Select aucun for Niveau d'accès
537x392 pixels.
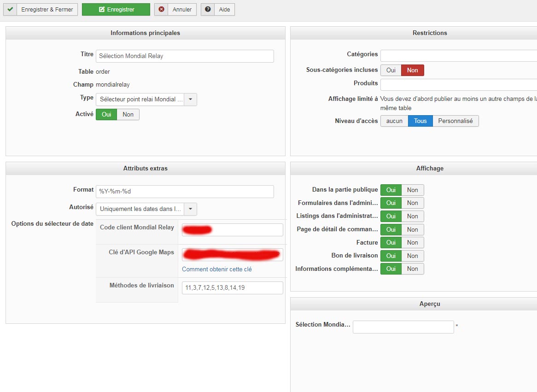click(x=394, y=121)
